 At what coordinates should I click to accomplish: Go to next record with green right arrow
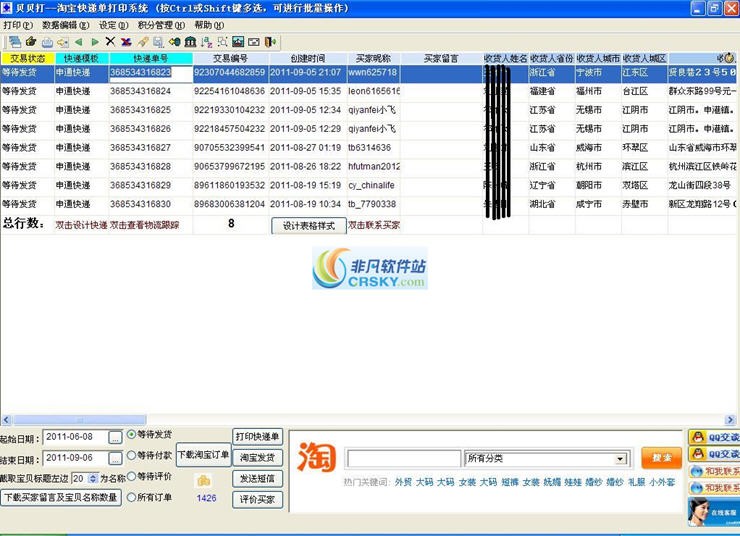click(x=95, y=42)
